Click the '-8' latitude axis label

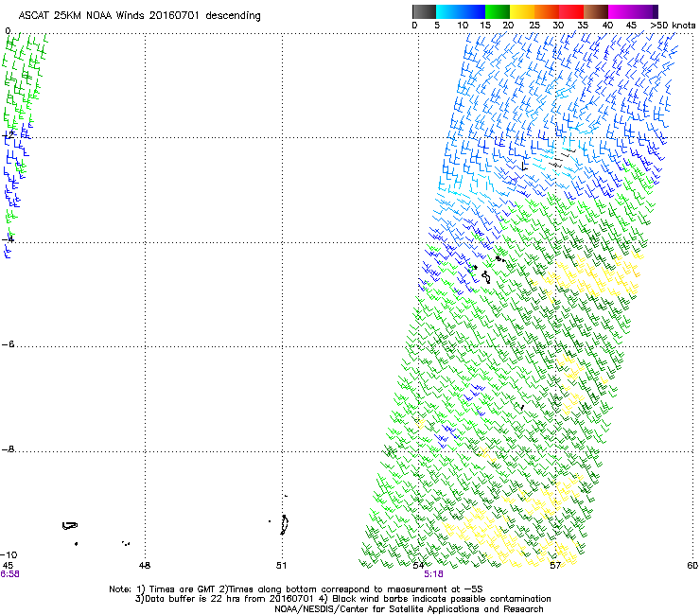[8, 448]
